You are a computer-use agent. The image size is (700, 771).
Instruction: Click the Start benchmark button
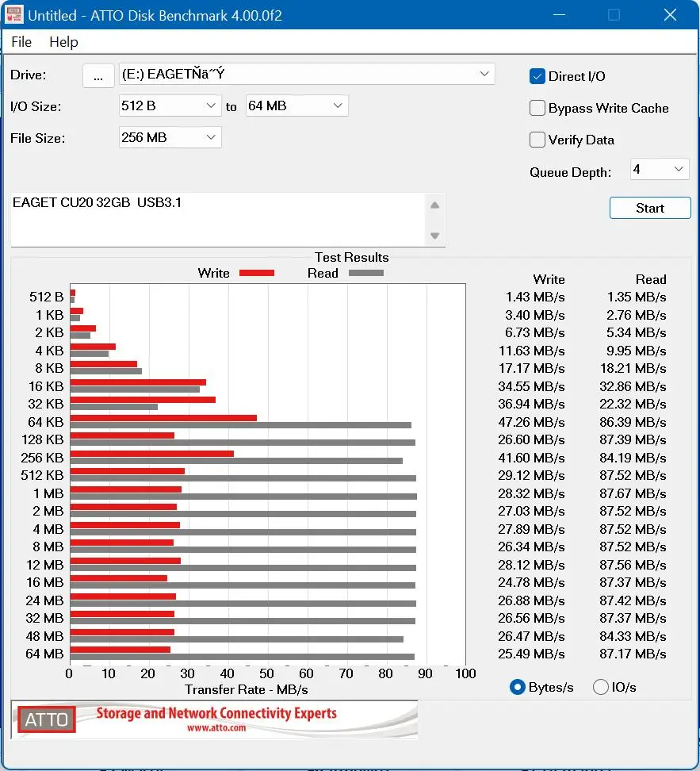pos(650,208)
